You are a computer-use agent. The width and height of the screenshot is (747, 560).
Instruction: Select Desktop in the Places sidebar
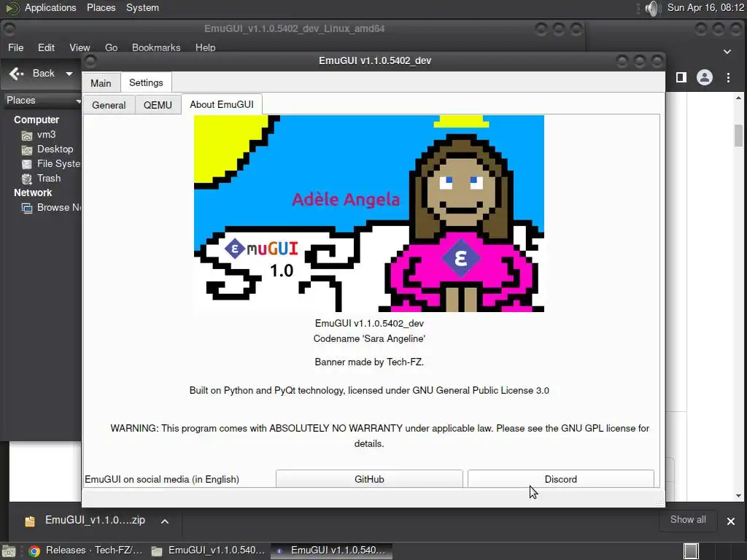coord(55,149)
